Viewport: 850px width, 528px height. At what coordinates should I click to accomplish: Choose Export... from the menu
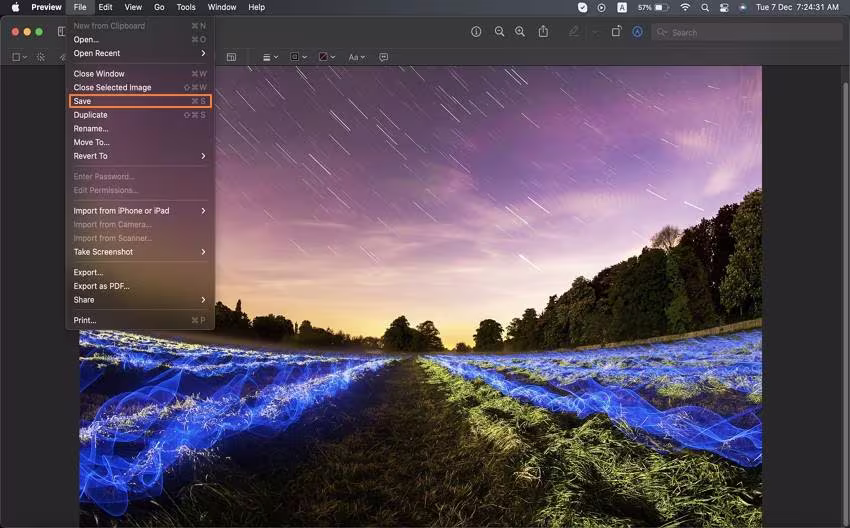pos(140,273)
